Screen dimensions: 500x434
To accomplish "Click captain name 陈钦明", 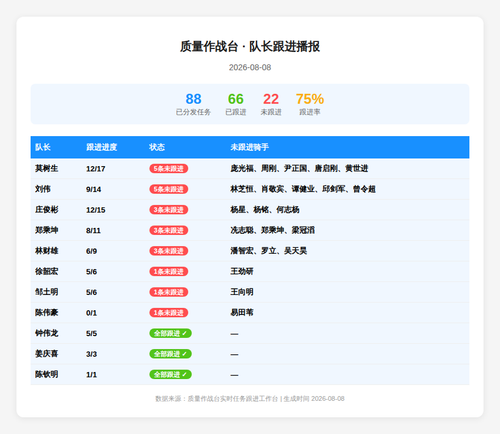I will 47,374.
